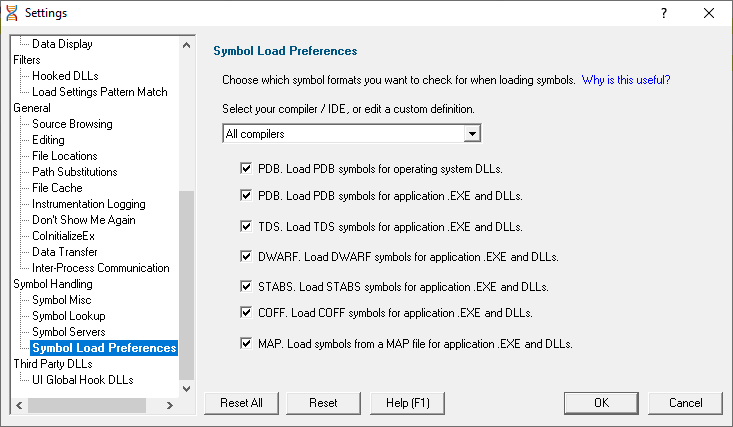Disable the DWARF symbols checkbox
This screenshot has height=427, width=733.
(x=246, y=256)
